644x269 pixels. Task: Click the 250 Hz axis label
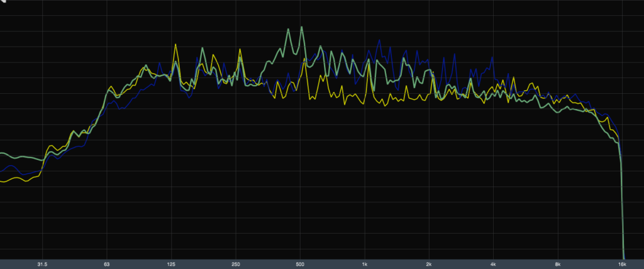tap(236, 264)
